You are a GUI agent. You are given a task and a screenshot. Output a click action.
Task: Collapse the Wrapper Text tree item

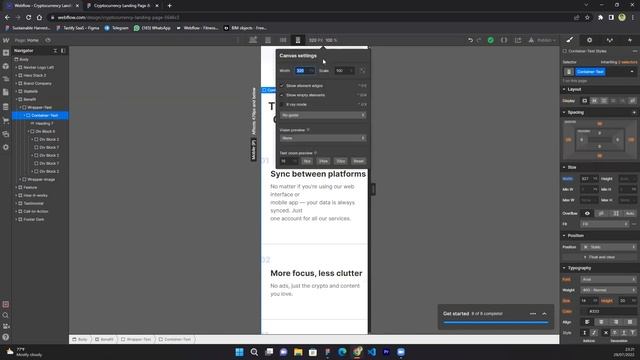[x=20, y=107]
